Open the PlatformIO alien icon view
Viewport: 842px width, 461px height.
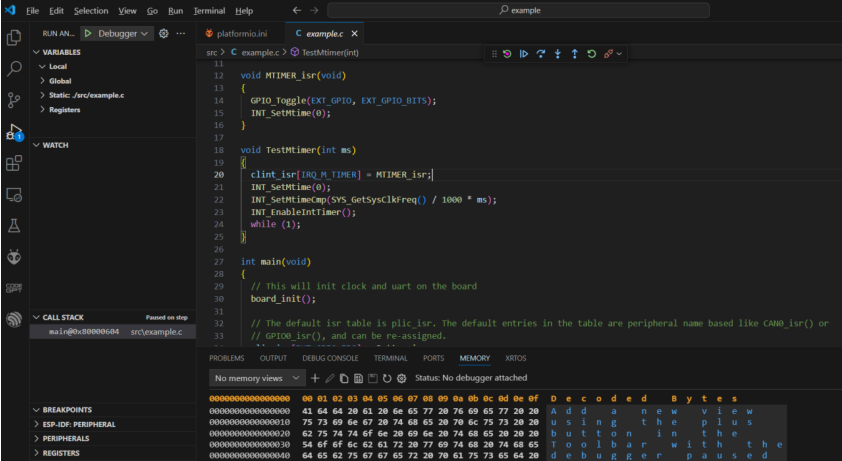(14, 257)
